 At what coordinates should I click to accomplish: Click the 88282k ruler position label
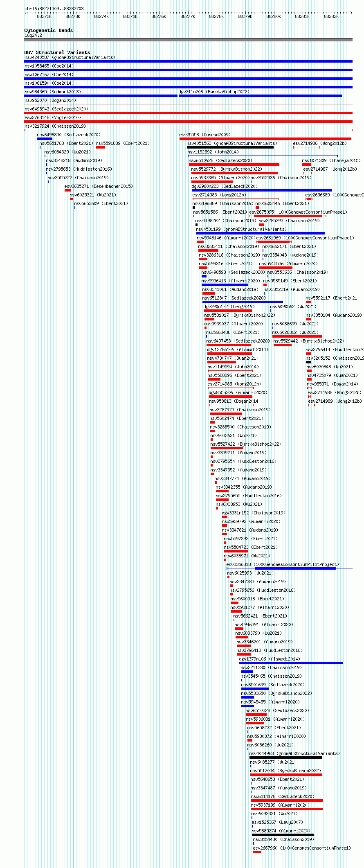(331, 16)
